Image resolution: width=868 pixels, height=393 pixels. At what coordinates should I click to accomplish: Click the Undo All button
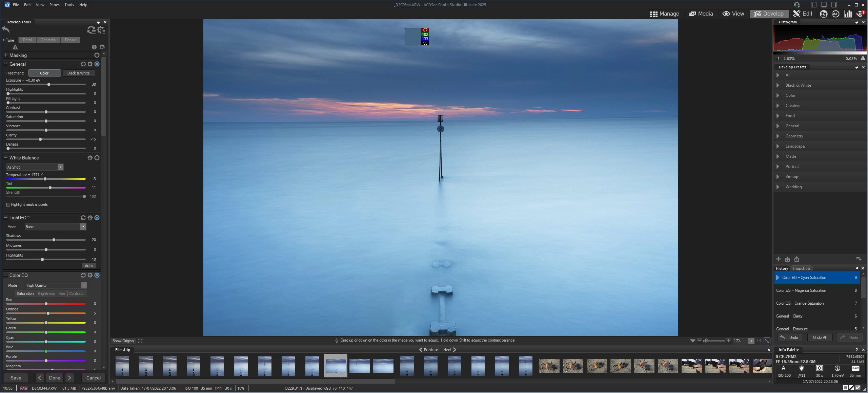pos(819,337)
